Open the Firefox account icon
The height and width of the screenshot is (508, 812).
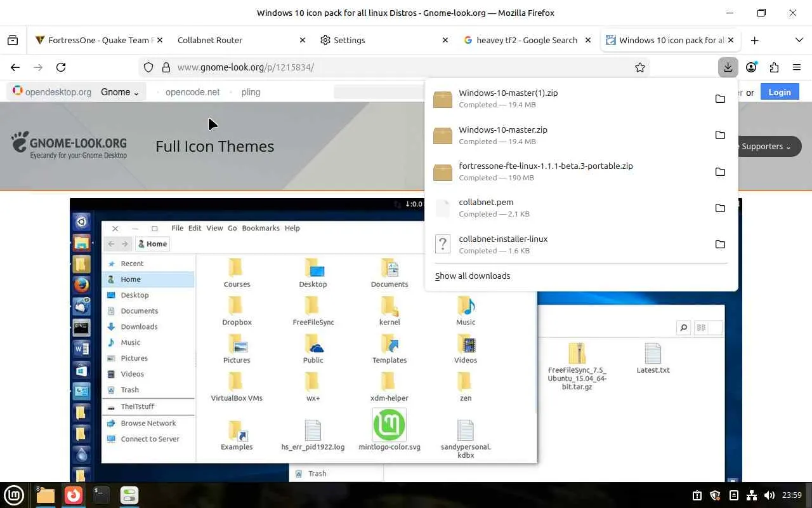click(751, 67)
